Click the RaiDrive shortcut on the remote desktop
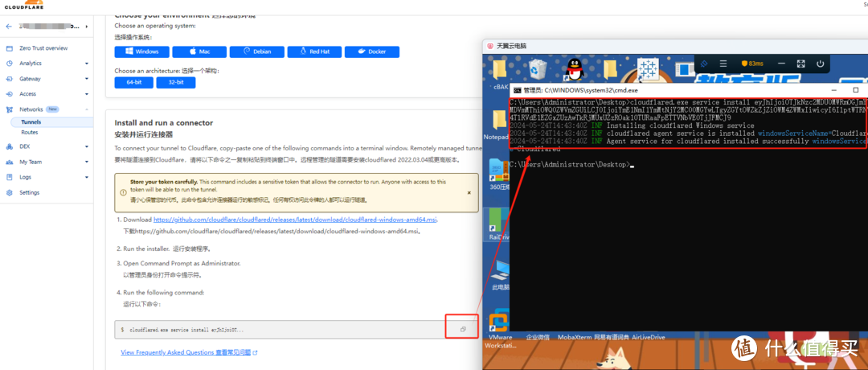Viewport: 868px width, 370px height. 497,220
